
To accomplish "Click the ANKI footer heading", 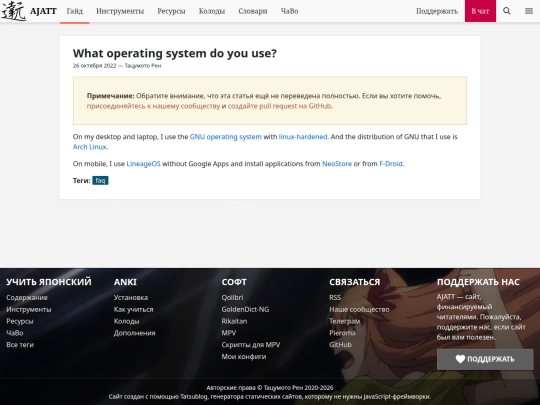I will [x=125, y=282].
